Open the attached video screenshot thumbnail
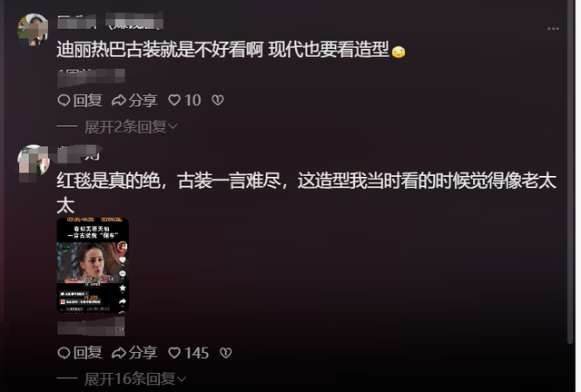The image size is (581, 392). click(93, 265)
